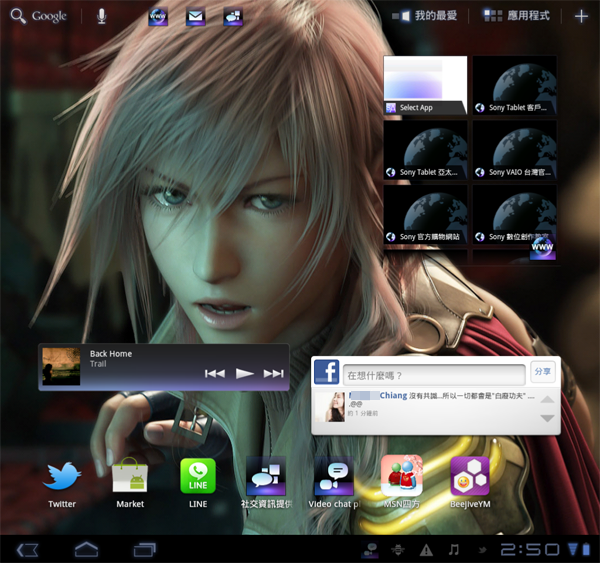Screen dimensions: 600x563
Task: Tap the Home navigation button
Action: [x=86, y=550]
